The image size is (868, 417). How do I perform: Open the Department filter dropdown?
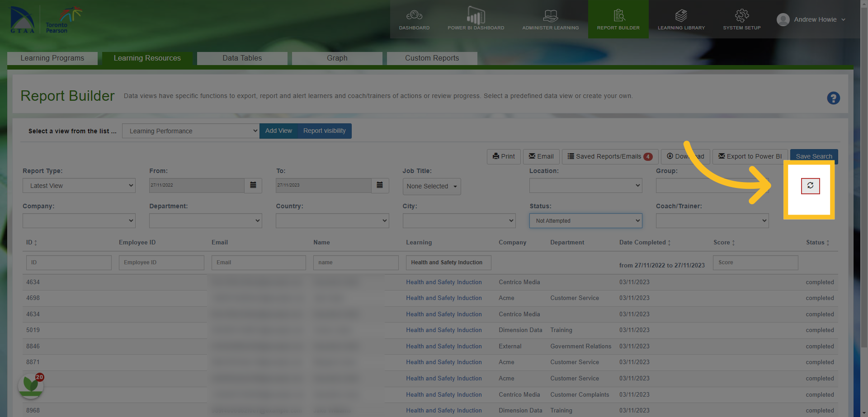point(206,221)
